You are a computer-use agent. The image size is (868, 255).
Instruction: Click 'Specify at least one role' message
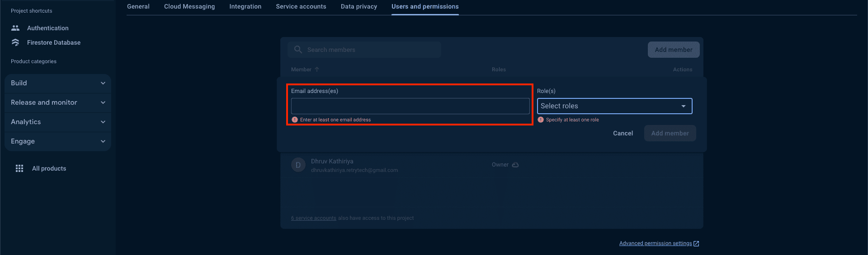tap(572, 120)
